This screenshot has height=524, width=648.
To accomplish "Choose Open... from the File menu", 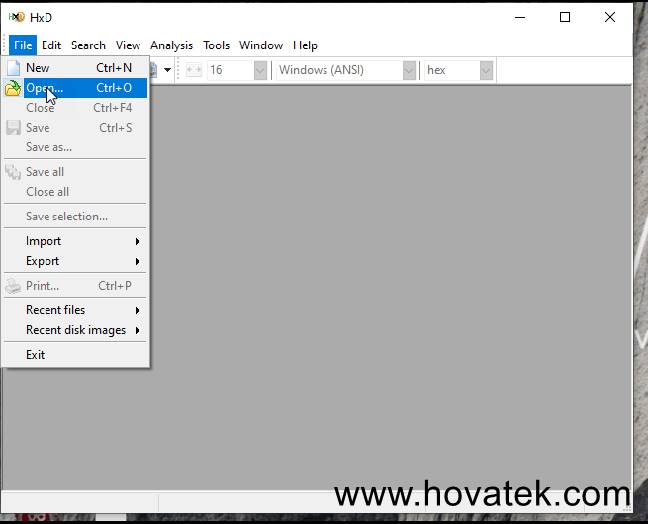I will [76, 88].
